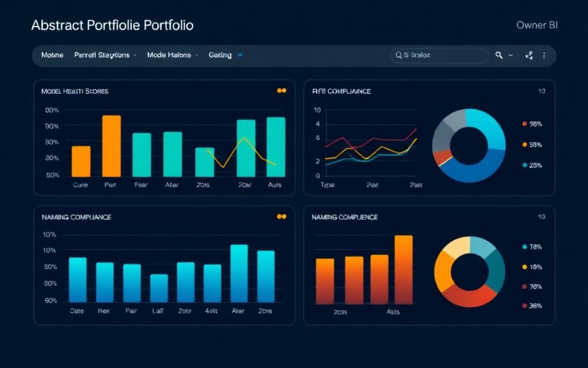
Task: Expand the Parrell Staytions dropdown chevron
Action: [x=135, y=56]
